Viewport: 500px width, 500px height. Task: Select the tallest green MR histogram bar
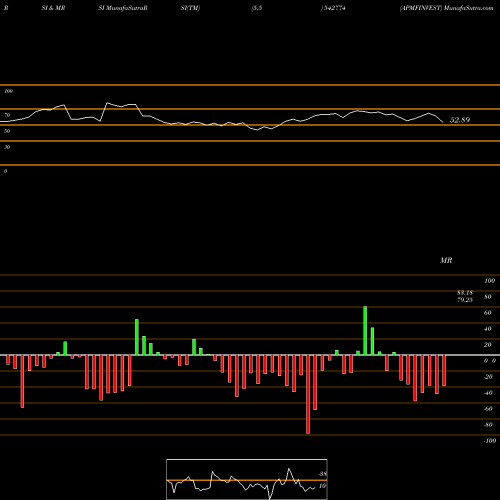tap(365, 331)
